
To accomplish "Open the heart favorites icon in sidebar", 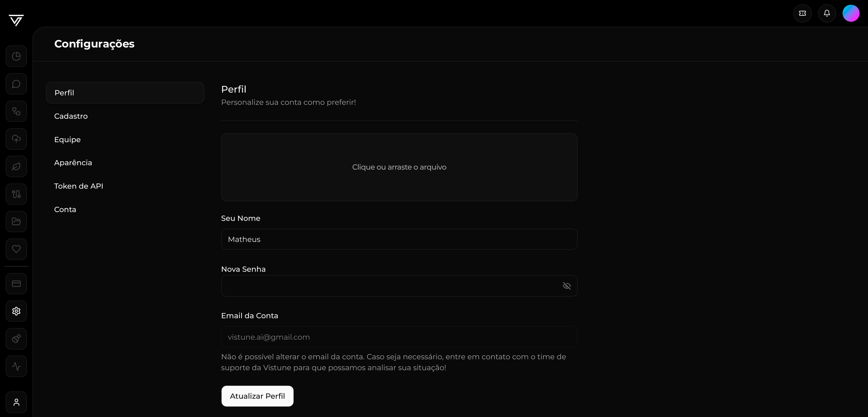I will [16, 249].
